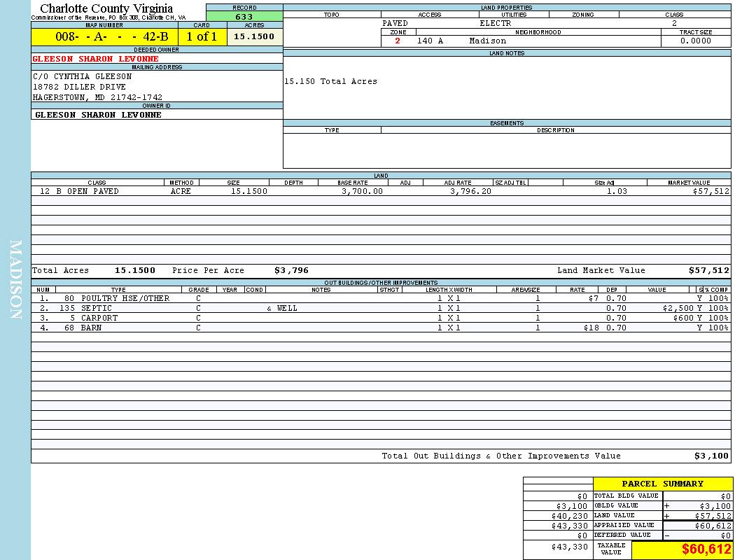Click the mailing address line 18782 Diller Drive
This screenshot has width=735, height=560.
point(79,87)
